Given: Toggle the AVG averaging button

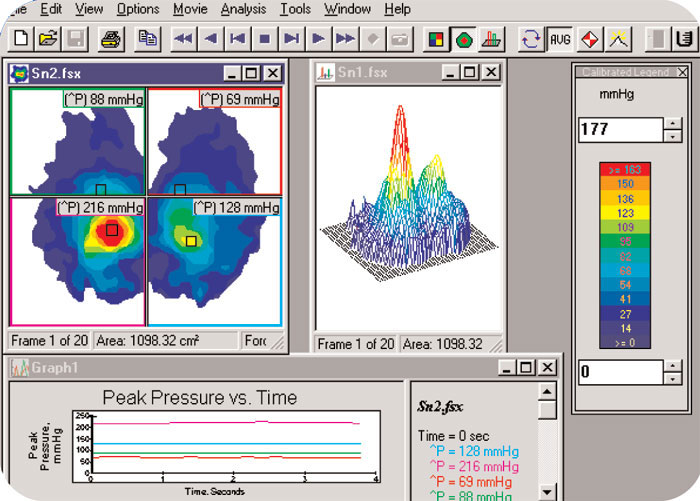Looking at the screenshot, I should click(561, 39).
